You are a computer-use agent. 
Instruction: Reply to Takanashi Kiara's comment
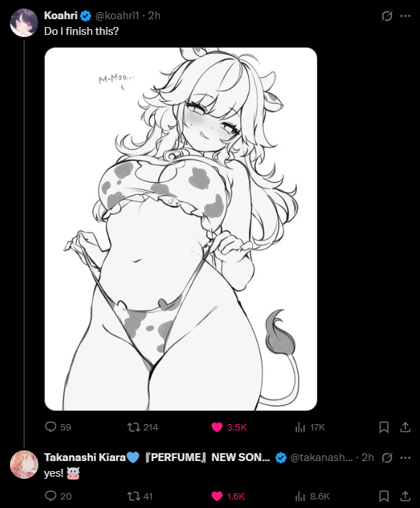click(x=58, y=496)
